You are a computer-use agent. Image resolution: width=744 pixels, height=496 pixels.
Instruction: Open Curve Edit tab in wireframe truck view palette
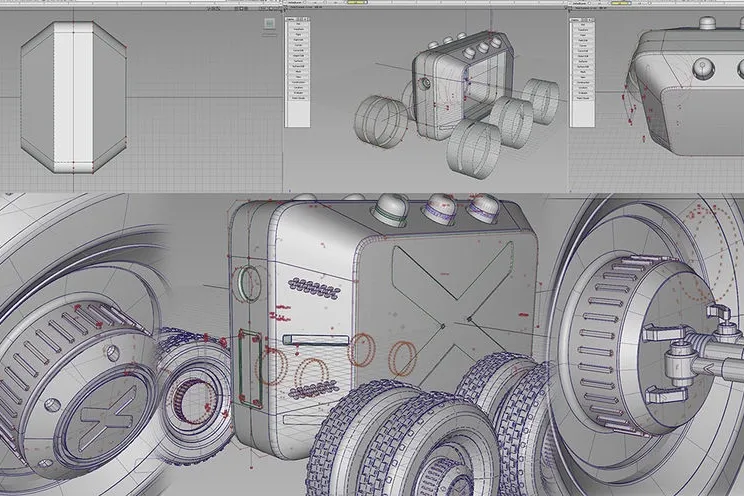point(298,50)
